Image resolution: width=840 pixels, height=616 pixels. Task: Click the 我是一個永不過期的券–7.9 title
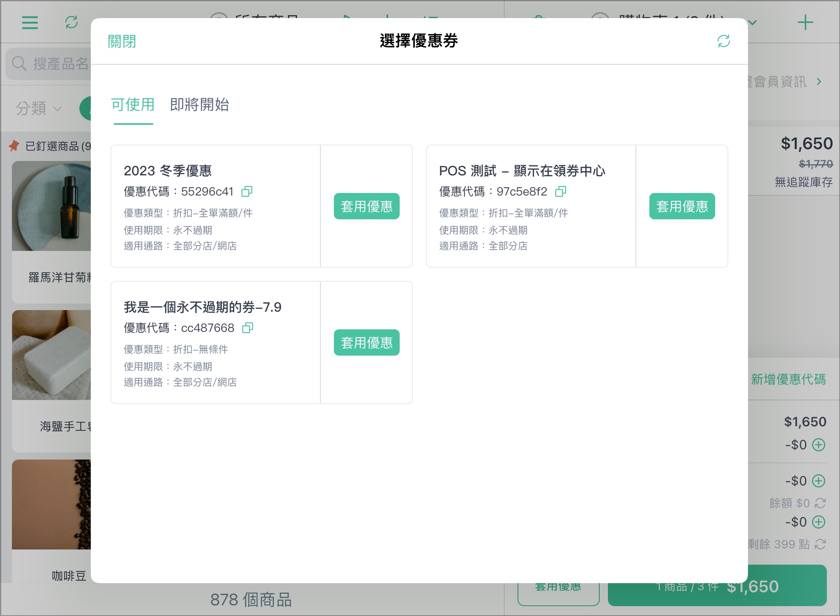click(x=203, y=307)
